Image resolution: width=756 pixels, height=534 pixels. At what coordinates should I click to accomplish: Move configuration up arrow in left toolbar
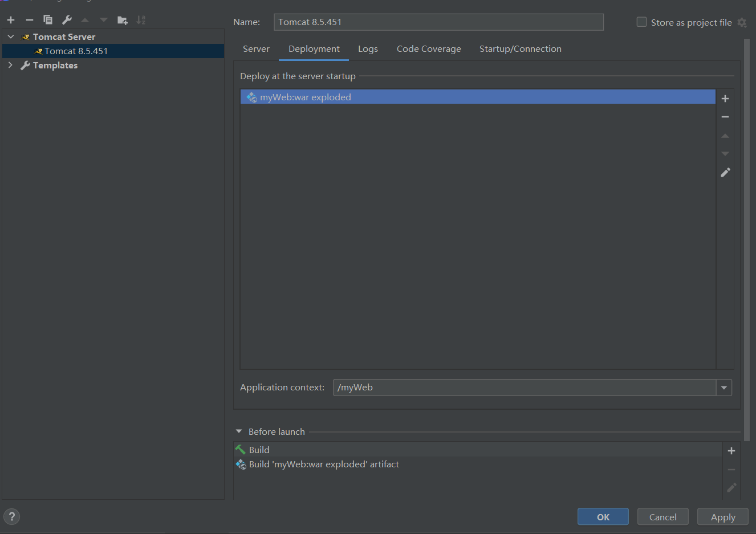pos(85,20)
